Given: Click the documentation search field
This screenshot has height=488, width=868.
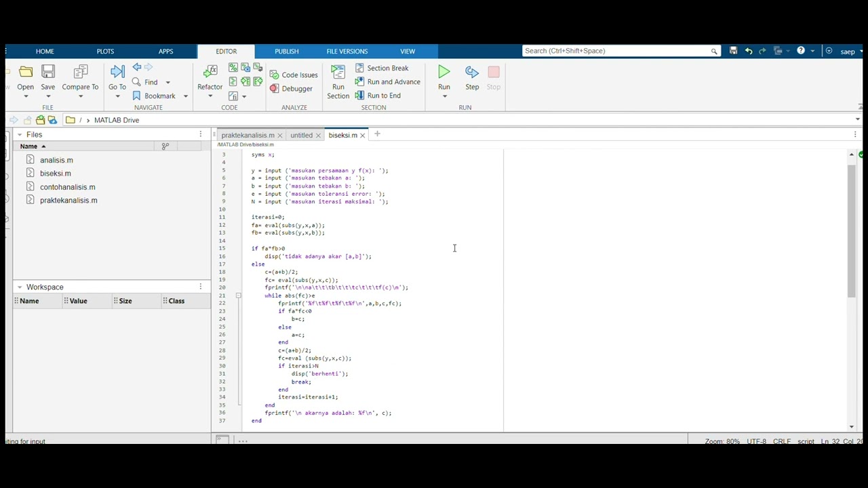Looking at the screenshot, I should (x=617, y=51).
